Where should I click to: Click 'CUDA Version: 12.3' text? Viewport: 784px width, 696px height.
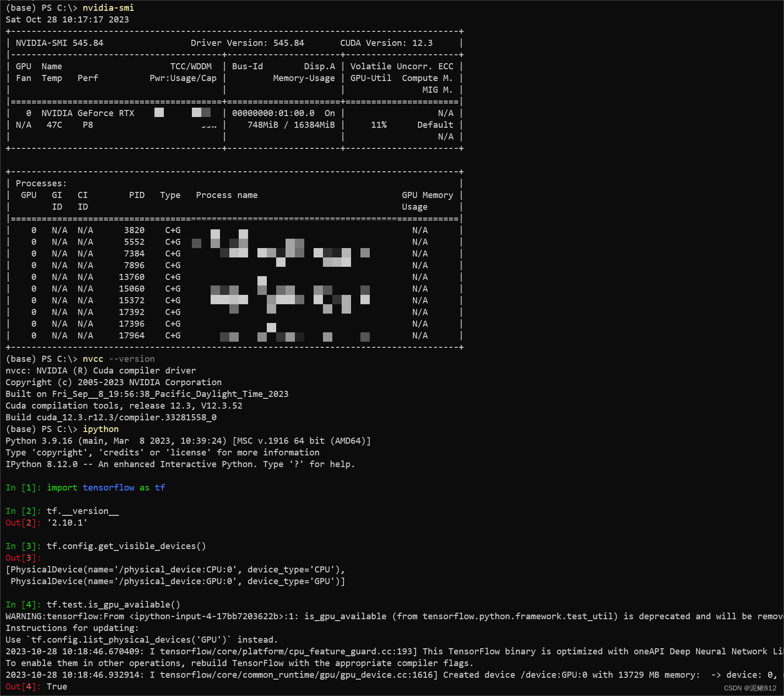coord(386,43)
